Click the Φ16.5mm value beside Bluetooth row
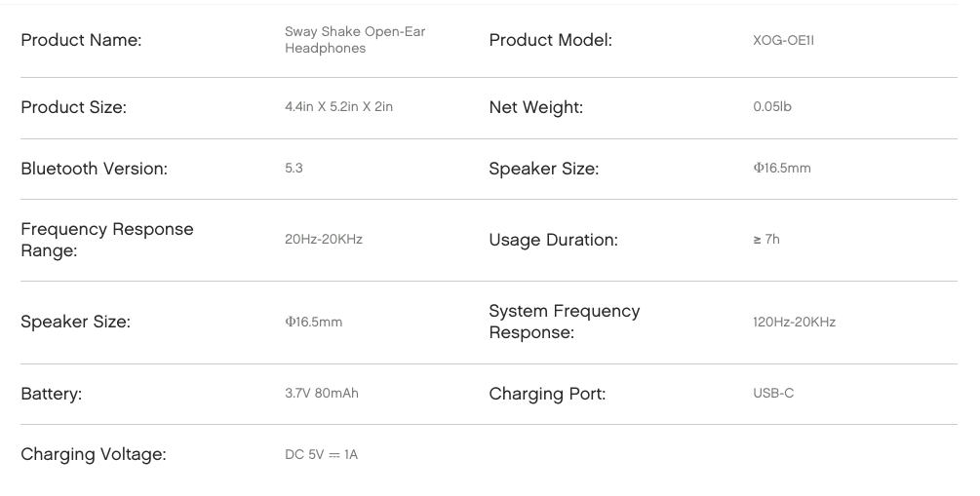 (x=782, y=168)
